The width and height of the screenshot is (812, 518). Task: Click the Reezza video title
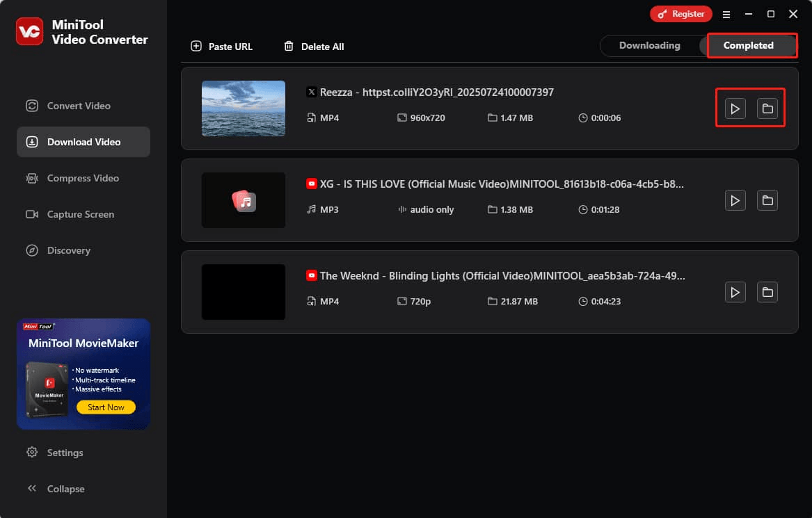tap(436, 92)
